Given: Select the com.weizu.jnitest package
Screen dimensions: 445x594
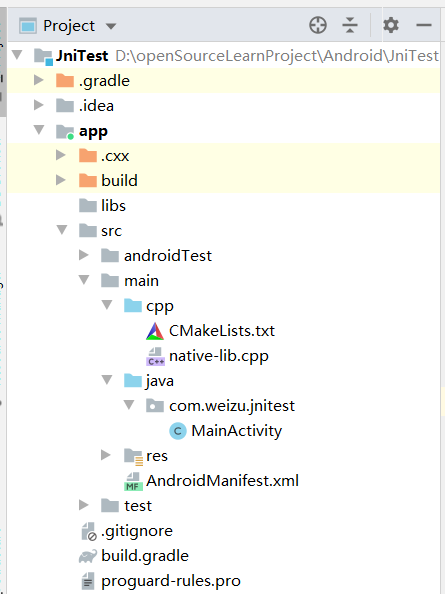Looking at the screenshot, I should (220, 406).
